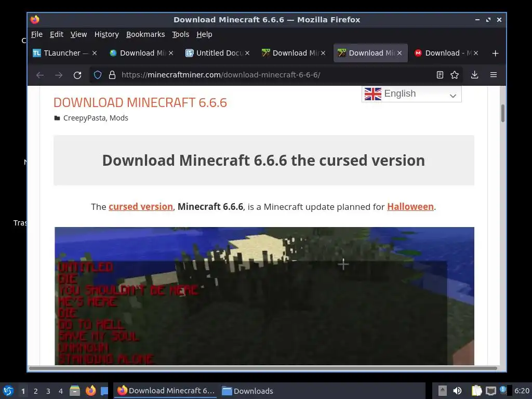532x399 pixels.
Task: Go back to previous page
Action: pos(40,75)
